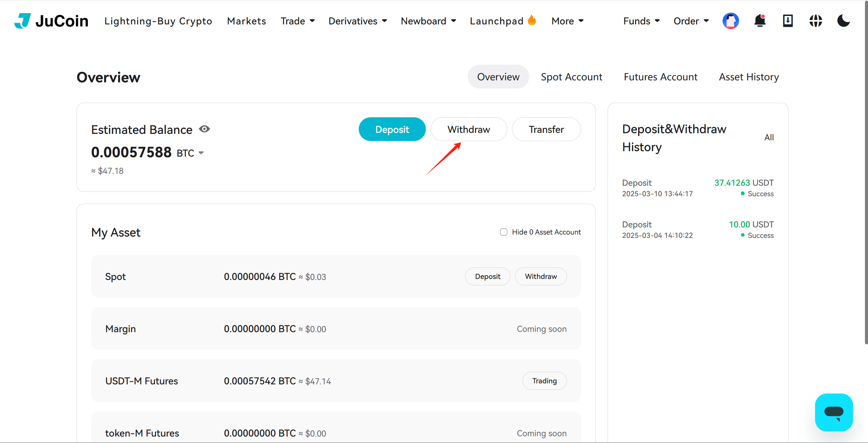
Task: Expand the Funds dropdown menu
Action: tap(642, 21)
